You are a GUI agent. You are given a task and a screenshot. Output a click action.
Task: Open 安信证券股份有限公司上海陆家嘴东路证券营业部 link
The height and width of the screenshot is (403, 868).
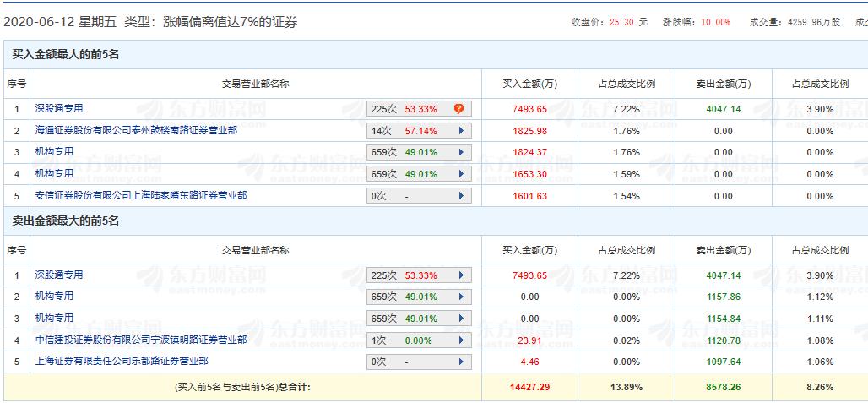click(x=141, y=195)
